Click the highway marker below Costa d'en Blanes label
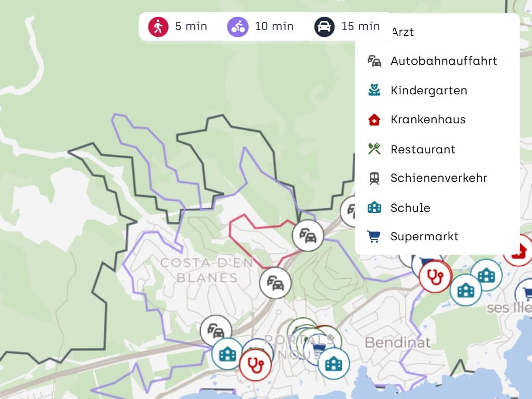Image resolution: width=532 pixels, height=399 pixels. coord(275,283)
